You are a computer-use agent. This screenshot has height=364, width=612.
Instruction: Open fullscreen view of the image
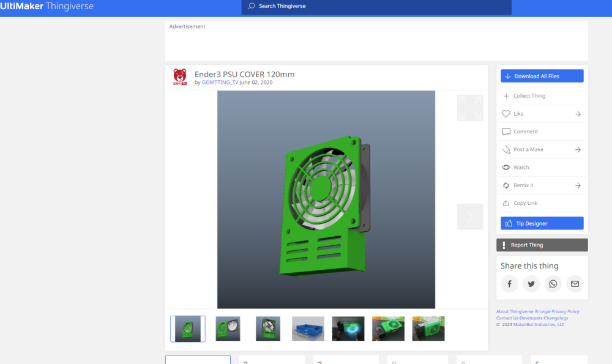[x=470, y=108]
